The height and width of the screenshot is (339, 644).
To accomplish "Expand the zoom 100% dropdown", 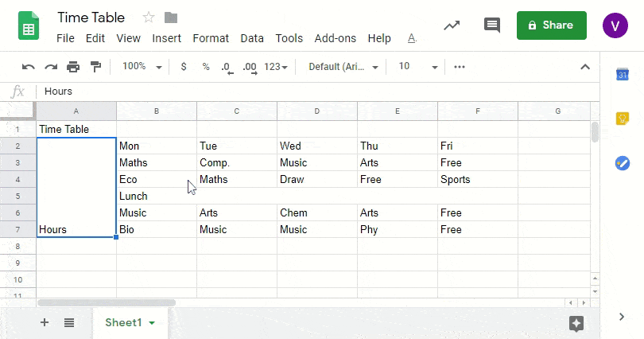I will [142, 67].
